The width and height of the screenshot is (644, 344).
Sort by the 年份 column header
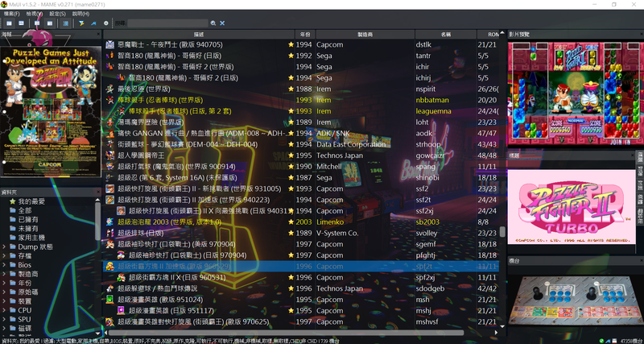[x=305, y=35]
